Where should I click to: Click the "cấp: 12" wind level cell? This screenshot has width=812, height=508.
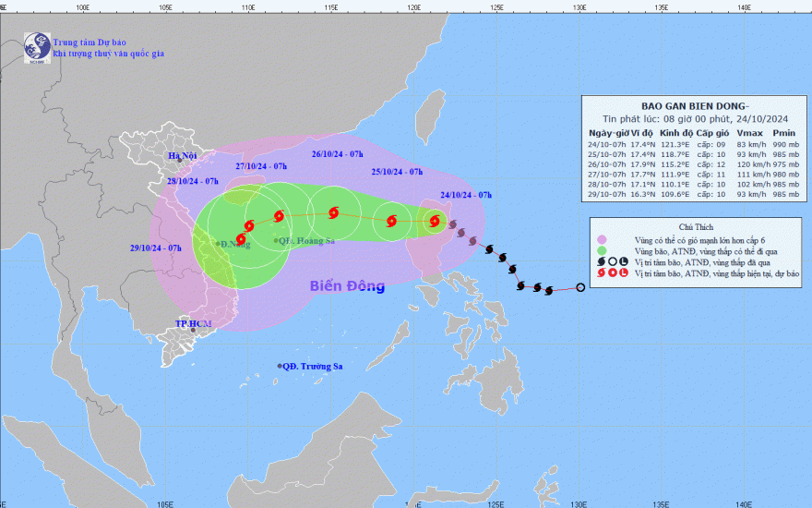(711, 164)
